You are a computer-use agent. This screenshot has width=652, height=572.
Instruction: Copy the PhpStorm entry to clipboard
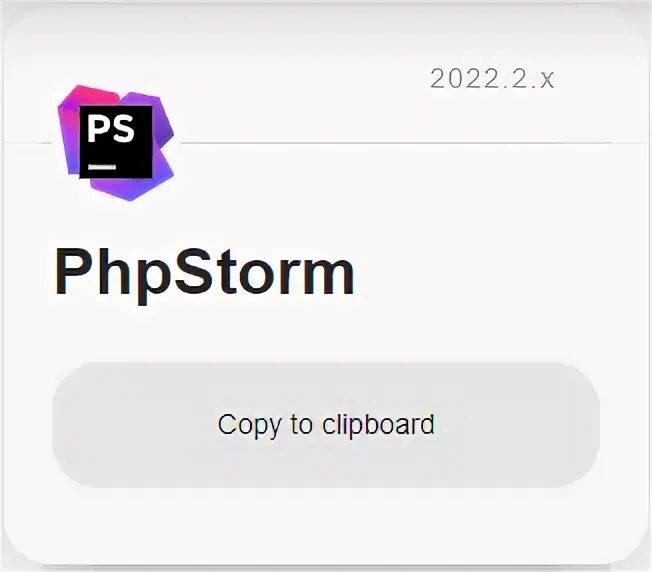[326, 424]
